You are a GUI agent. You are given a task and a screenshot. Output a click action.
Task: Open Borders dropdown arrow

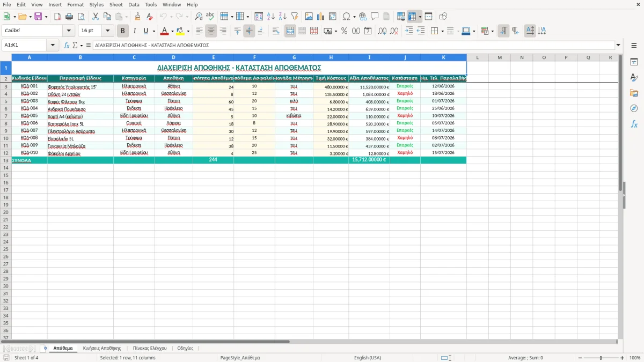pos(442,31)
